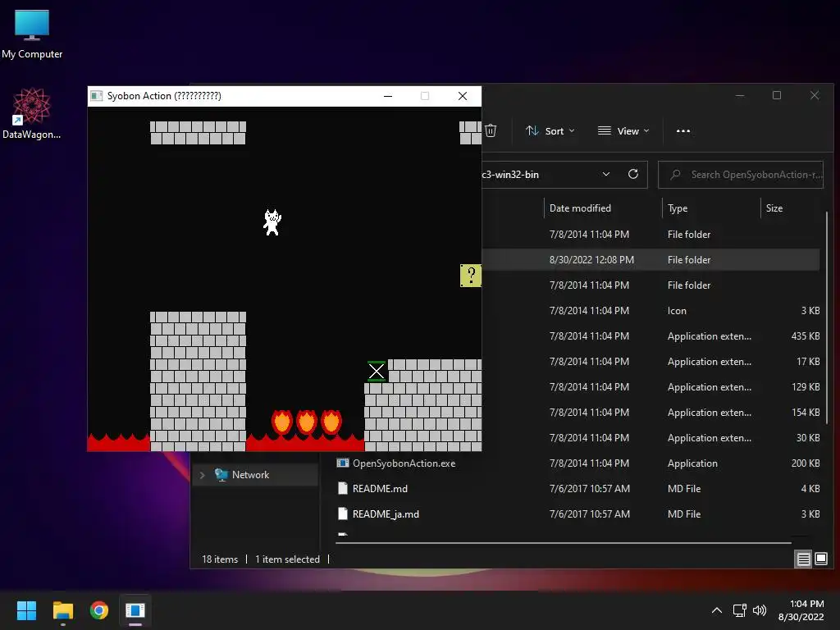Screen dimensions: 840x630
Task: Click the X-marked spring block in game
Action: (377, 371)
